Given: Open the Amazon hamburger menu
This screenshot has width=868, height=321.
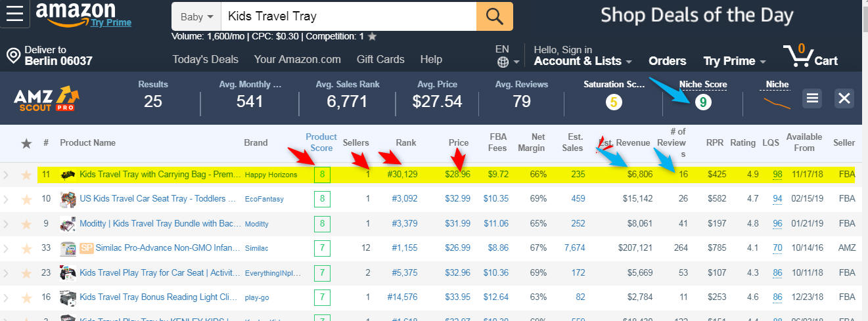Looking at the screenshot, I should coord(14,14).
